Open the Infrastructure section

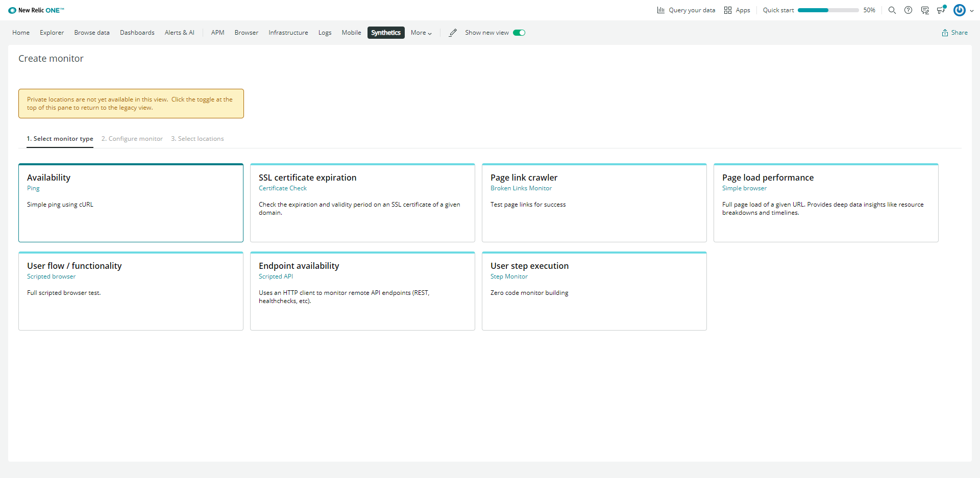click(x=288, y=33)
